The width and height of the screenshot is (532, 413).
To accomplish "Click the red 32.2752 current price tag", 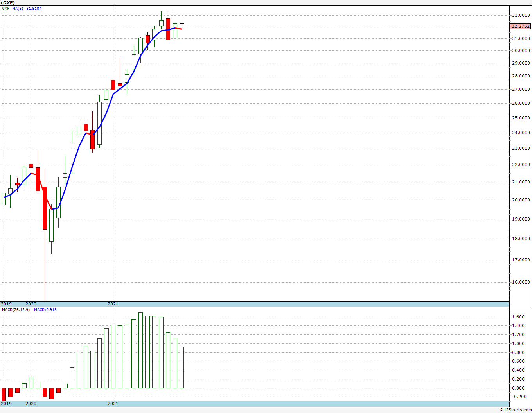I will click(520, 26).
